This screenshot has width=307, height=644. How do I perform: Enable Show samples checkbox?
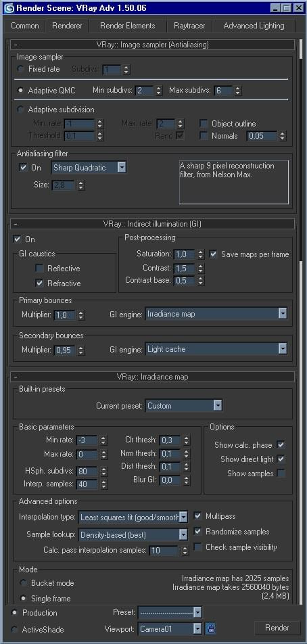click(x=281, y=473)
